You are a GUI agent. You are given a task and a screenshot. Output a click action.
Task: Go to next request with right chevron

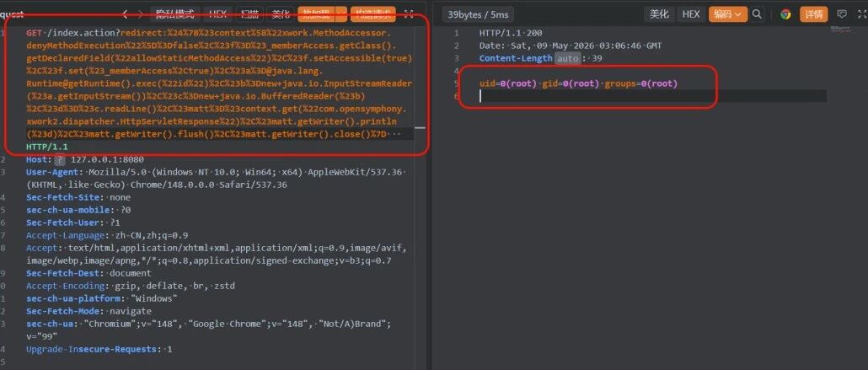[x=140, y=14]
